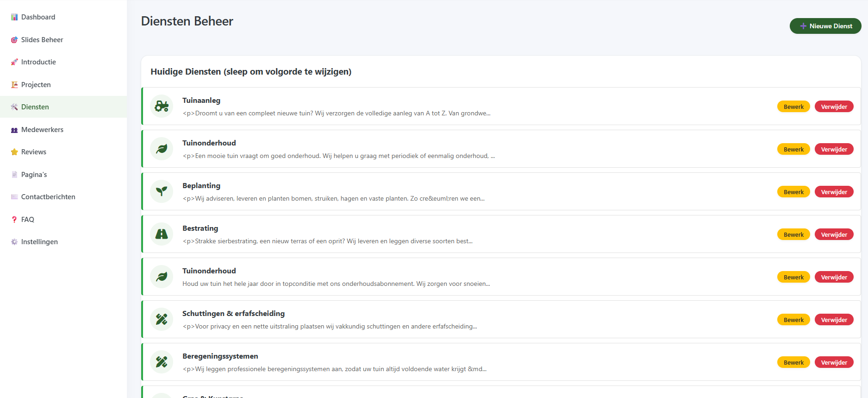Click the Beplanting service title

(x=201, y=186)
